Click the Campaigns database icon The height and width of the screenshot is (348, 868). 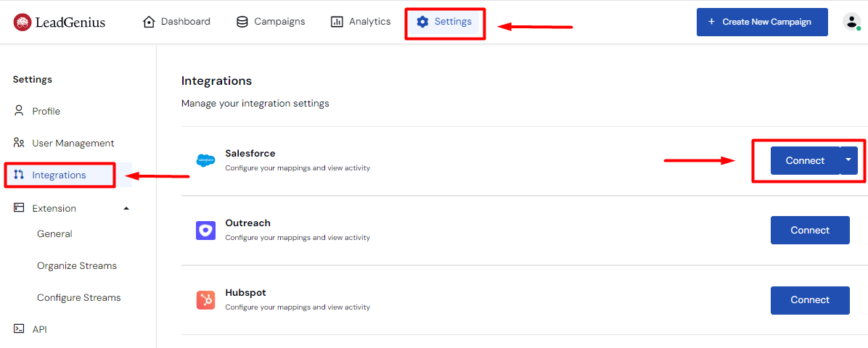[x=242, y=22]
